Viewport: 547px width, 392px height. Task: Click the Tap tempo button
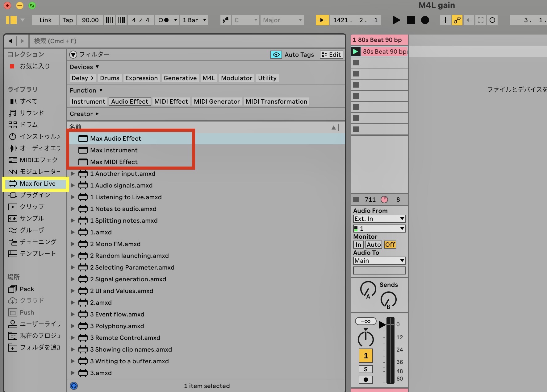(68, 20)
